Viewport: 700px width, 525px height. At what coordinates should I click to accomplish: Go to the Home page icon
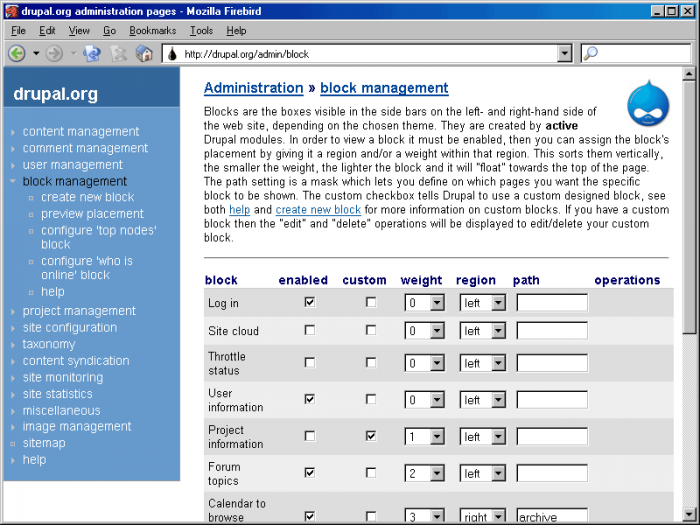coord(144,54)
